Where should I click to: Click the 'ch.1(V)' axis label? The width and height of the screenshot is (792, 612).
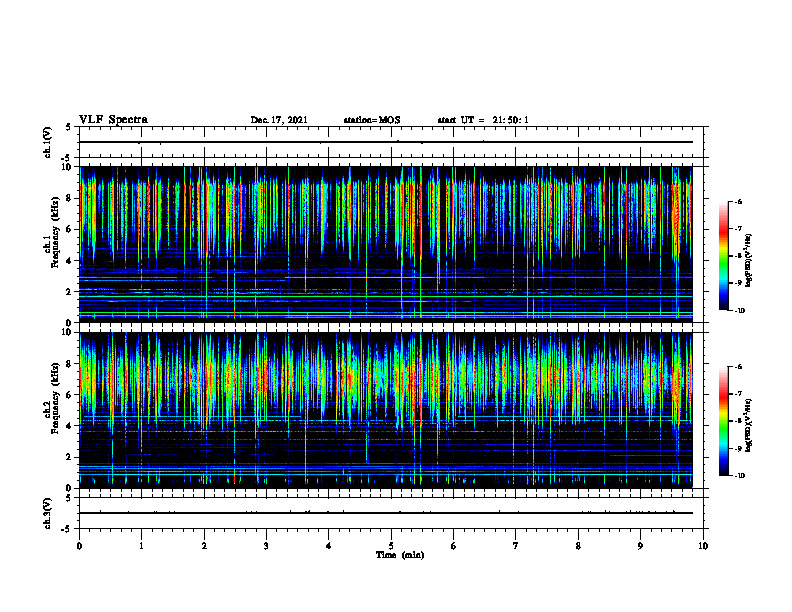[x=48, y=142]
